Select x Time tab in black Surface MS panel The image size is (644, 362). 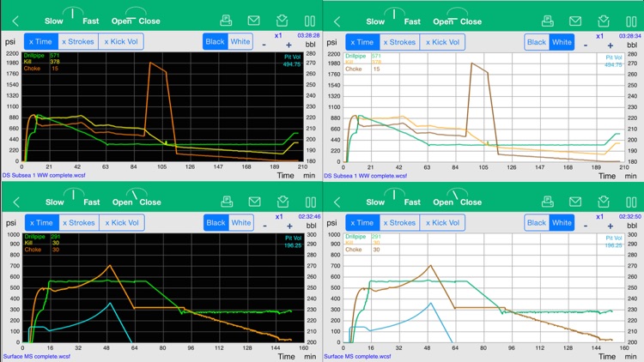tap(41, 222)
